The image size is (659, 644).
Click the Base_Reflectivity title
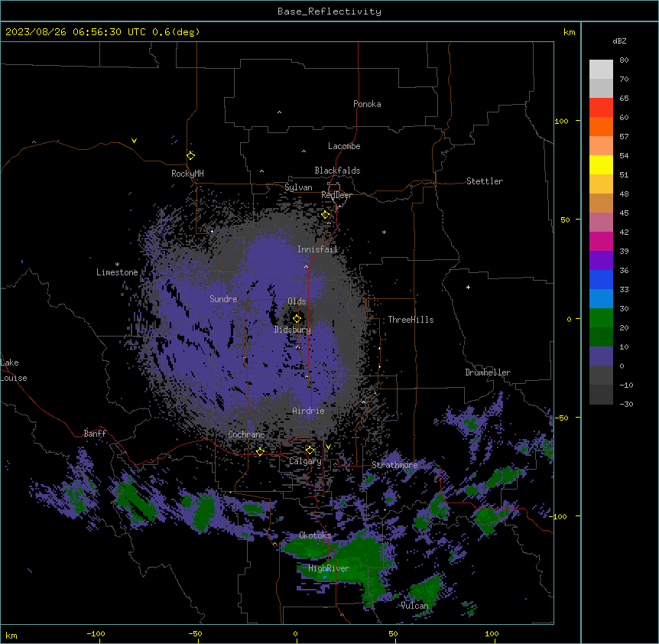(329, 11)
